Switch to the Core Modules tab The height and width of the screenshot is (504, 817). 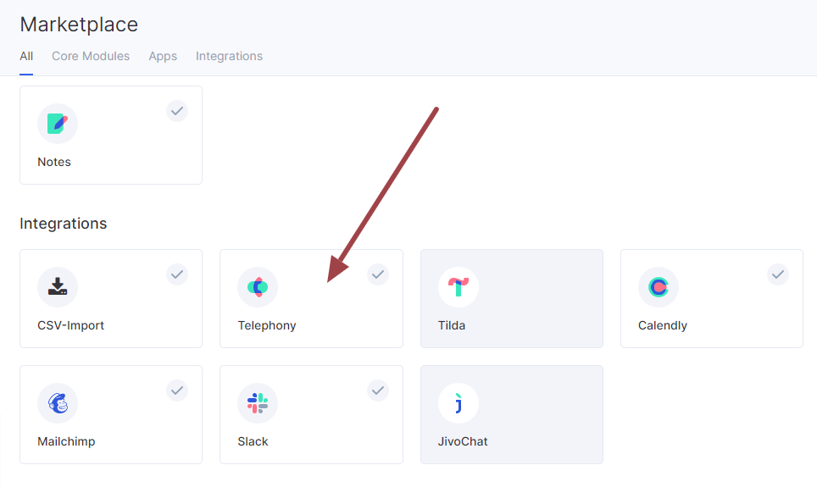(x=91, y=56)
